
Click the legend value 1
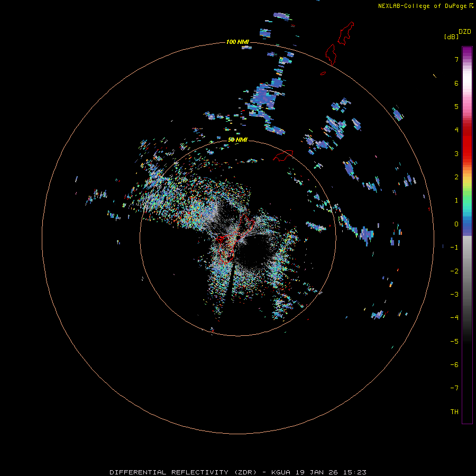pyautogui.click(x=456, y=200)
